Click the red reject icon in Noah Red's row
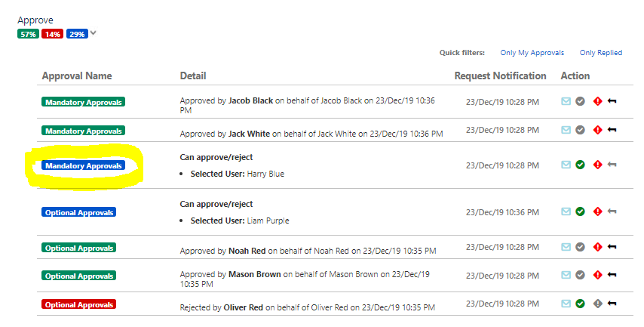Image resolution: width=644 pixels, height=327 pixels. click(597, 247)
